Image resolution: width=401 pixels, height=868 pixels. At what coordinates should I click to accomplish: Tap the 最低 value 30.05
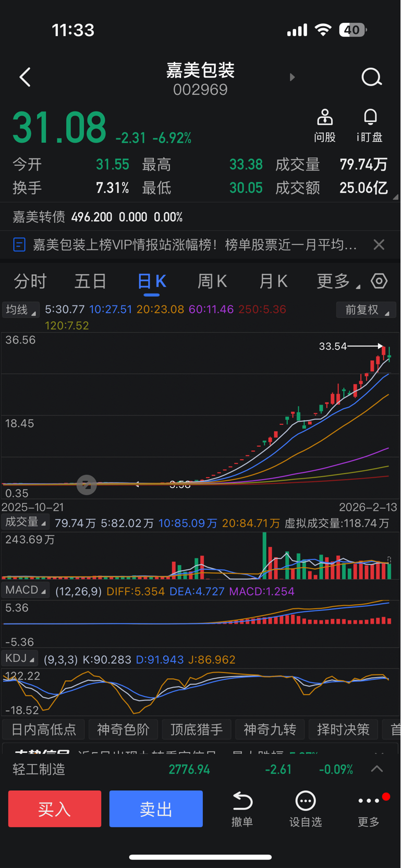(246, 188)
